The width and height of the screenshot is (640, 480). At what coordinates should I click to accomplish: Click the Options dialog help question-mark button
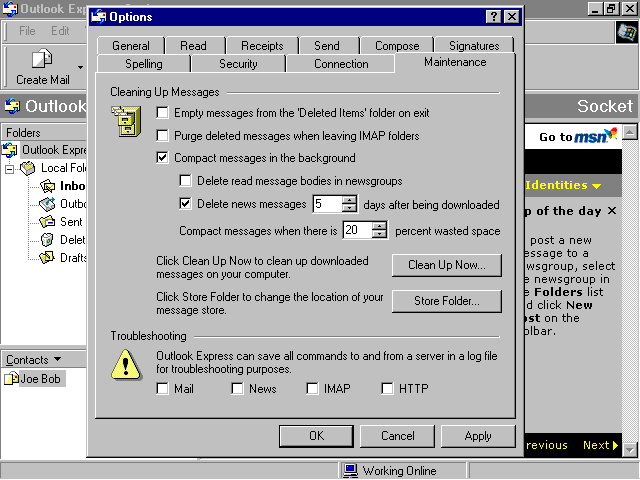(x=493, y=17)
